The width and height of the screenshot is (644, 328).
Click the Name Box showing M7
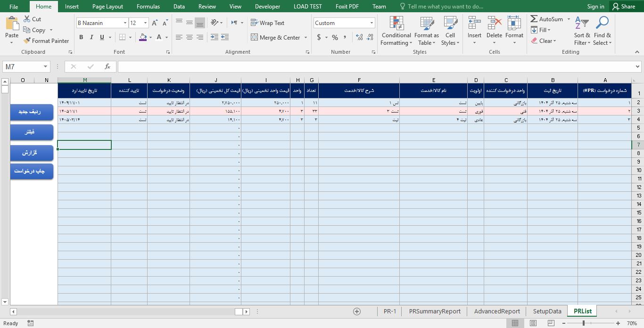tap(23, 67)
